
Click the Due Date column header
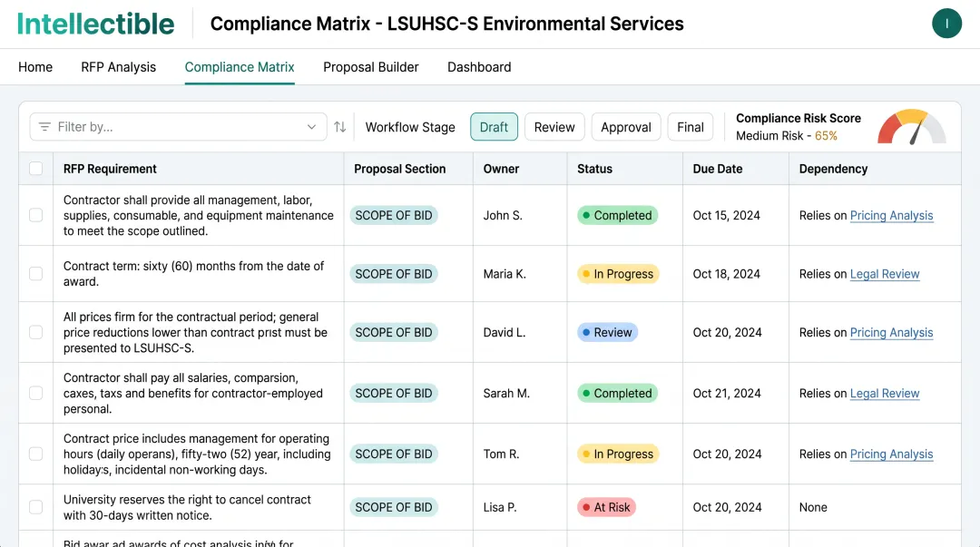[718, 169]
